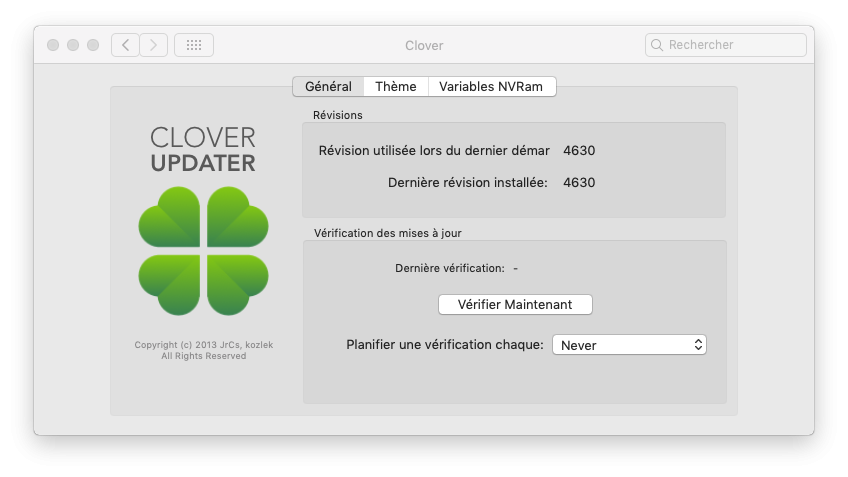Click the Planifier une vérification chaque label

(445, 344)
